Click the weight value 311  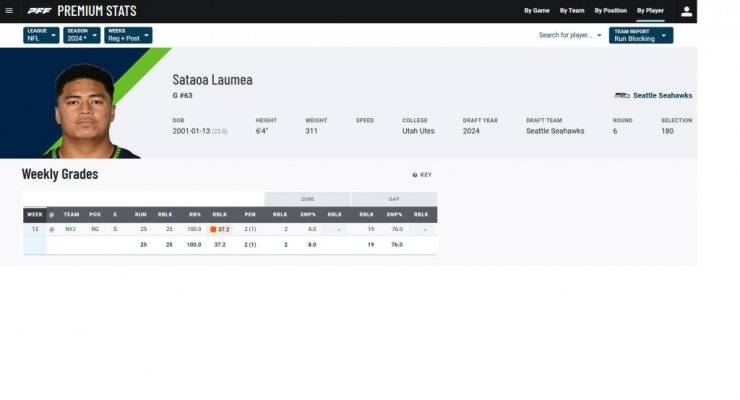[311, 131]
